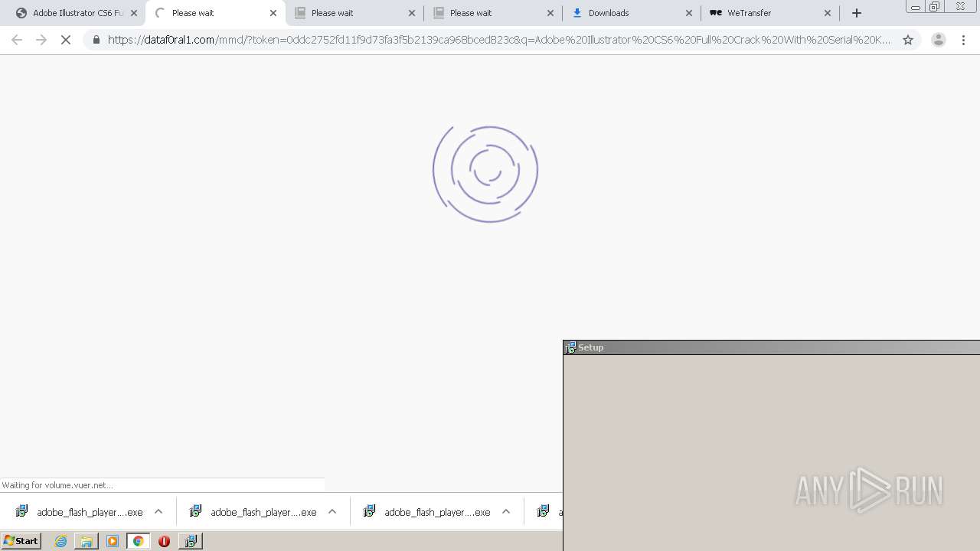Open Windows Media Player from taskbar

(113, 541)
